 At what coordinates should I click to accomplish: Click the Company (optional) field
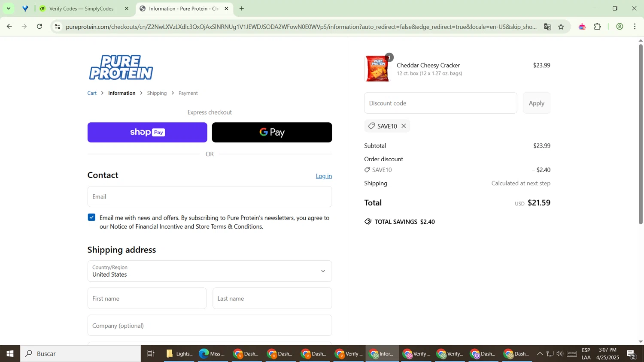pyautogui.click(x=210, y=326)
